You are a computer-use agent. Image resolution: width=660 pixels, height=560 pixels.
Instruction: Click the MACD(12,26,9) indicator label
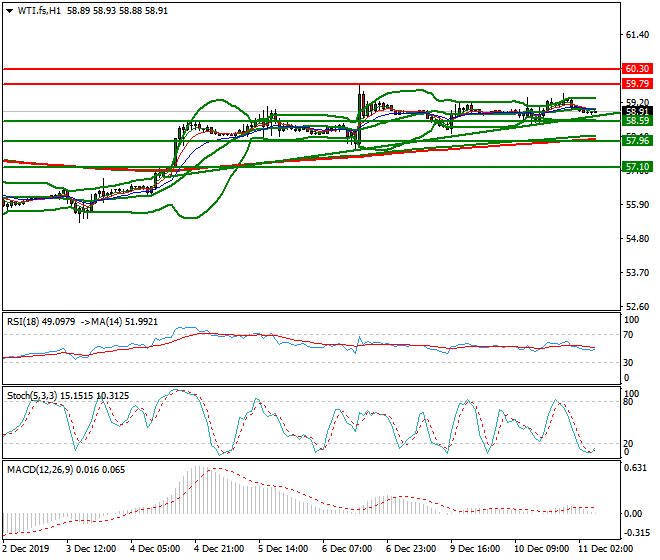click(35, 468)
